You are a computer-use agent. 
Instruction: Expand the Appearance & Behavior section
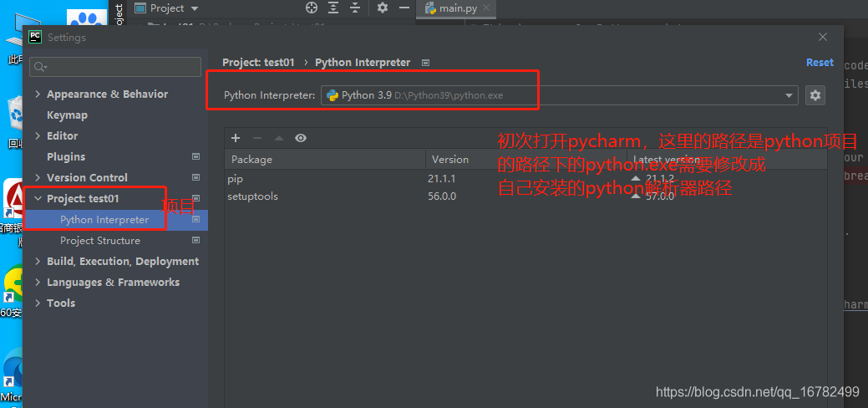38,94
